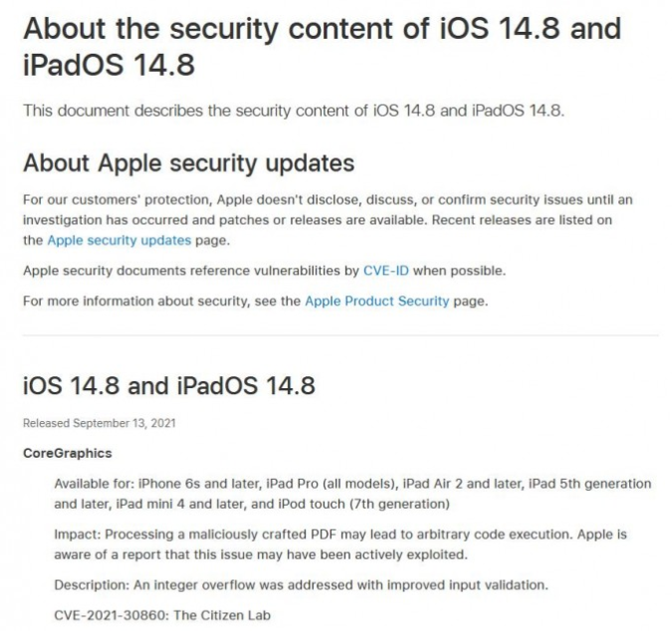Open the Apple security updates link
Screen dimensions: 672x631
click(119, 240)
